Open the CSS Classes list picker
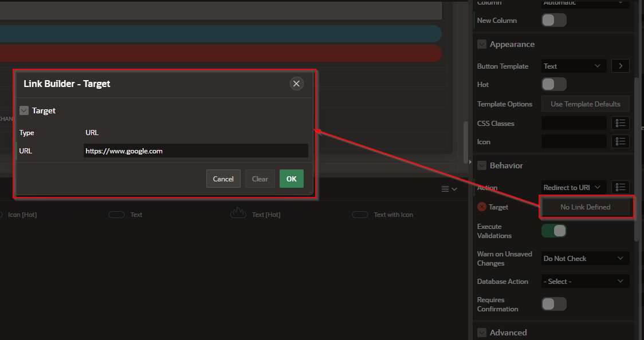 [620, 123]
